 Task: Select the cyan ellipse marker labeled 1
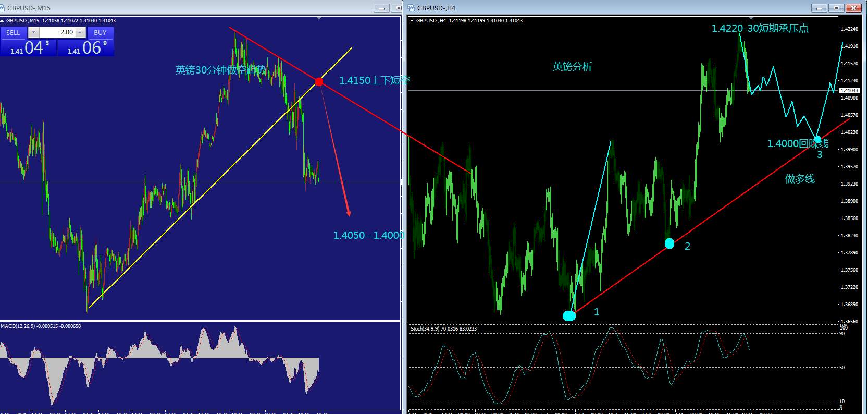pyautogui.click(x=569, y=315)
